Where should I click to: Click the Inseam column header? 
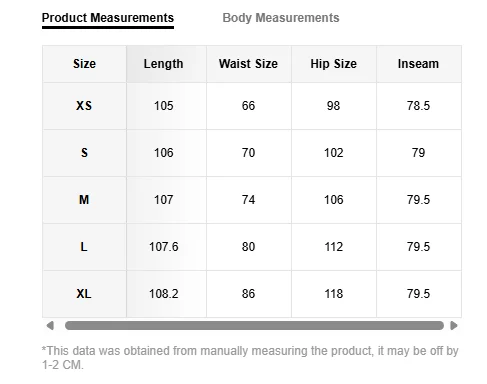coord(419,64)
